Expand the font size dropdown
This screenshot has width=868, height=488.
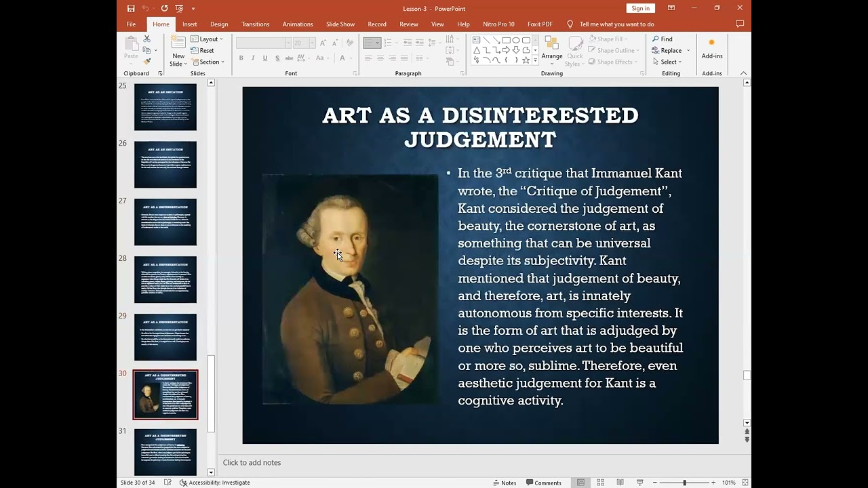tap(312, 43)
